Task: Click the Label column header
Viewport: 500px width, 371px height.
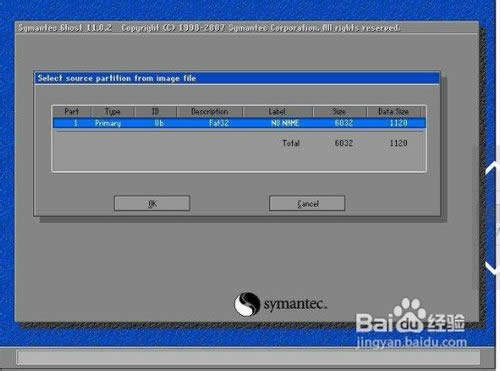Action: 277,111
